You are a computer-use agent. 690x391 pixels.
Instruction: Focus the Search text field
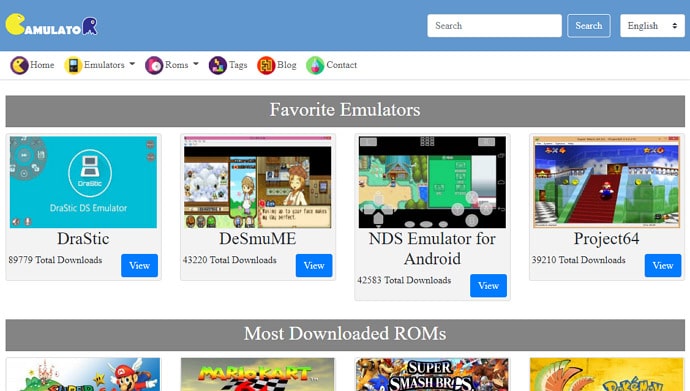click(494, 26)
